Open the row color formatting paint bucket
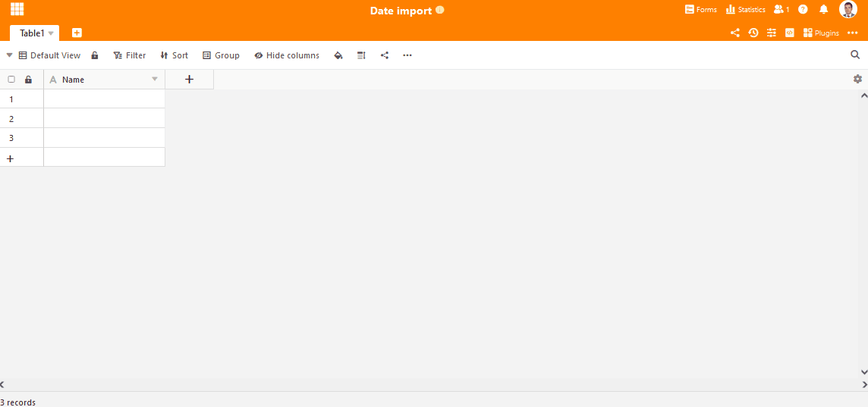 tap(338, 55)
